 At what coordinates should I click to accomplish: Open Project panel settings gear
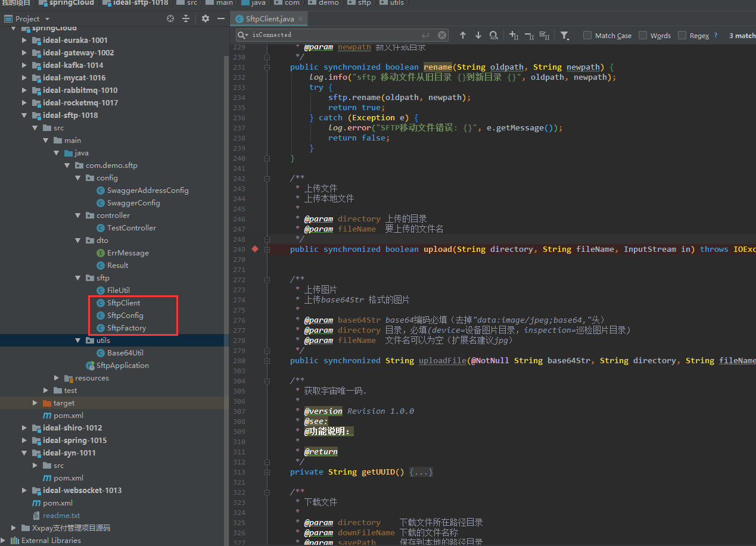tap(205, 18)
